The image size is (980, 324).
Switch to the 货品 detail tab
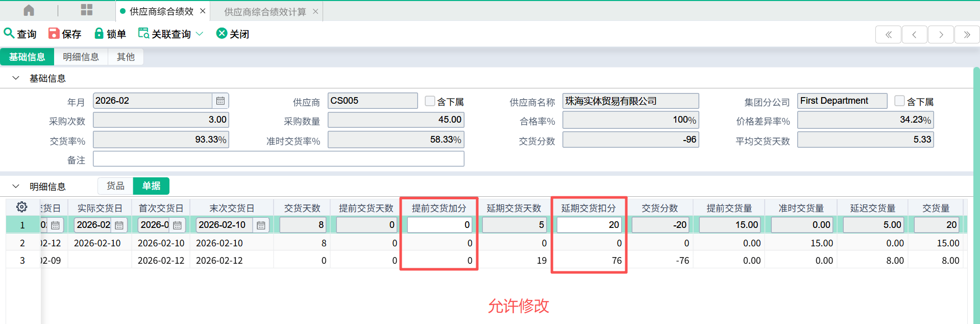pyautogui.click(x=115, y=186)
